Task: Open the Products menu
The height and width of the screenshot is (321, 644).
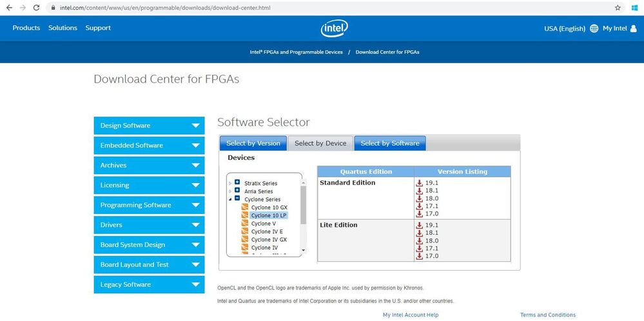Action: pos(26,28)
